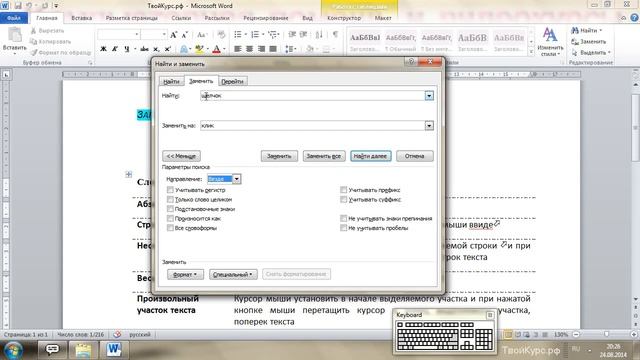The height and width of the screenshot is (360, 640).
Task: Click into the 'Заменить на' input field
Action: (x=313, y=126)
